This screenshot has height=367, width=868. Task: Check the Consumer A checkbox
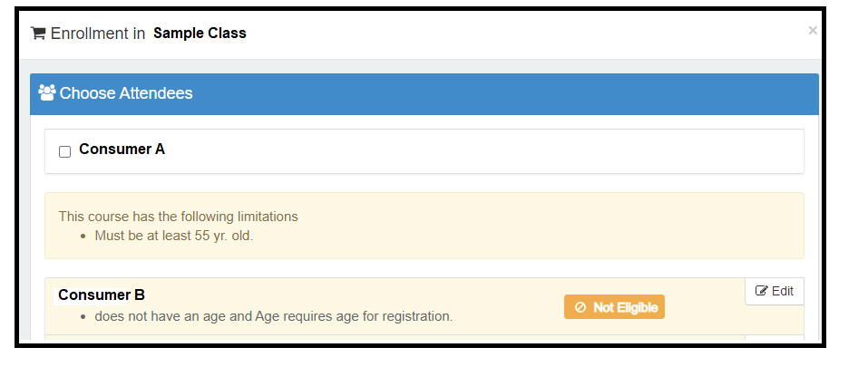64,151
